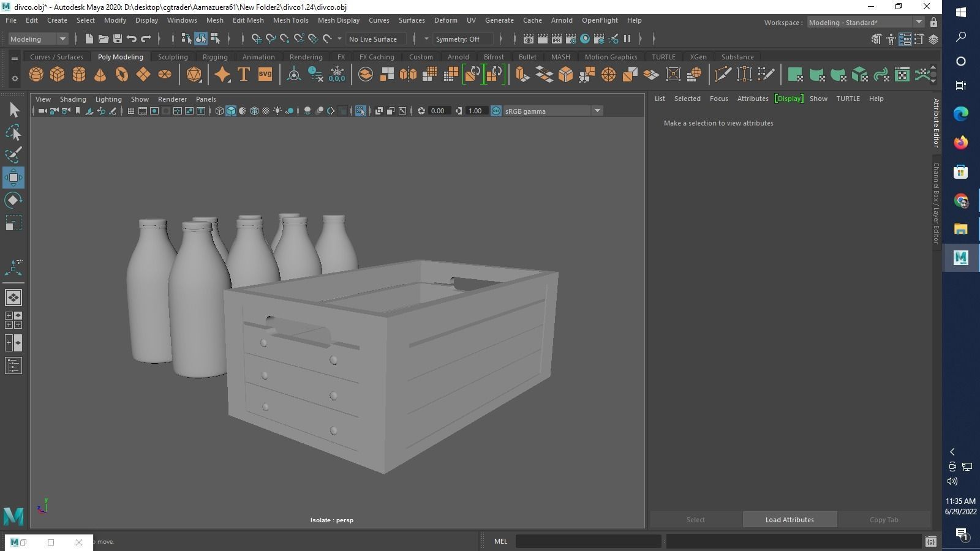Click Save Scene disk icon
This screenshot has height=551, width=980.
point(118,39)
